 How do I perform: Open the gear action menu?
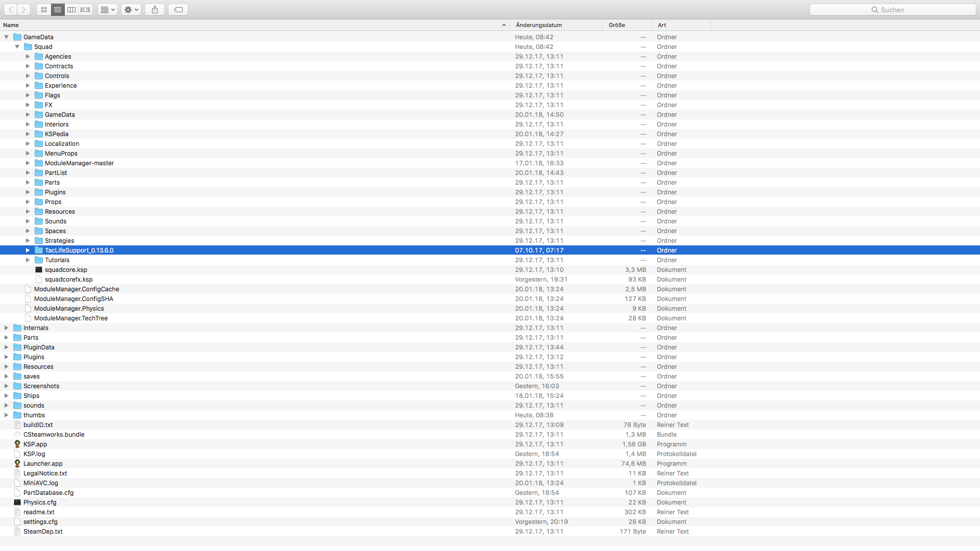(x=131, y=10)
